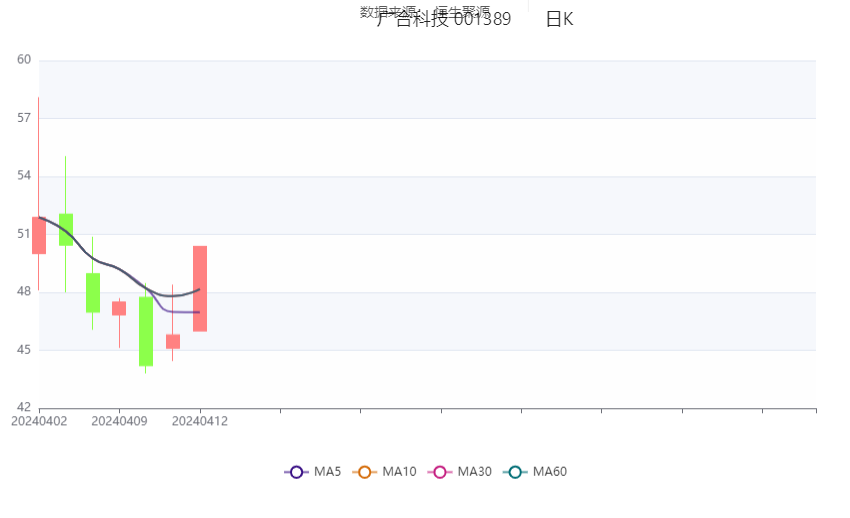The height and width of the screenshot is (518, 850).
Task: Click the 20240412 date axis label
Action: (x=200, y=421)
